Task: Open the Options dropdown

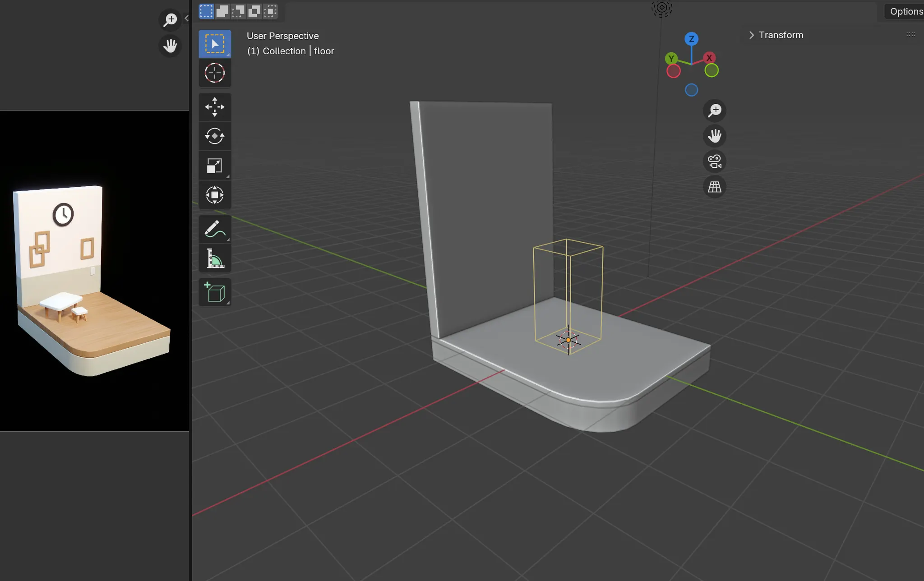Action: tap(905, 11)
